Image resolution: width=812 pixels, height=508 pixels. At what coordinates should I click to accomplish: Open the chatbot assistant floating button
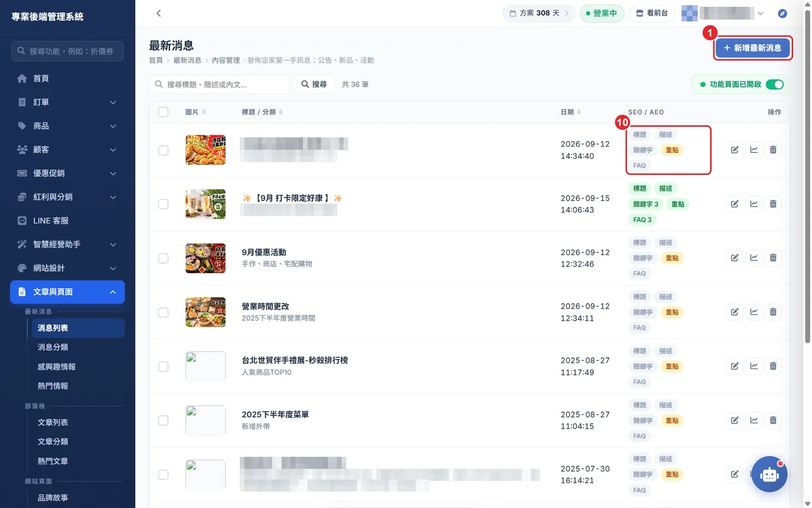769,474
